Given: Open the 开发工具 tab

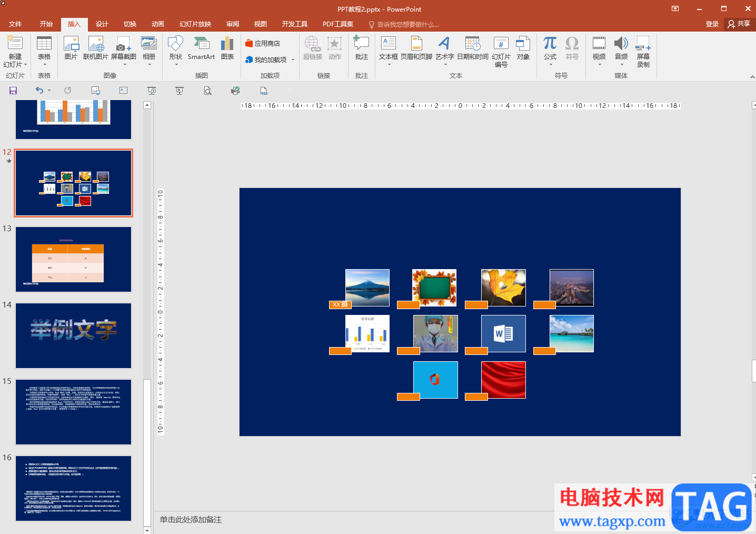Looking at the screenshot, I should 295,24.
